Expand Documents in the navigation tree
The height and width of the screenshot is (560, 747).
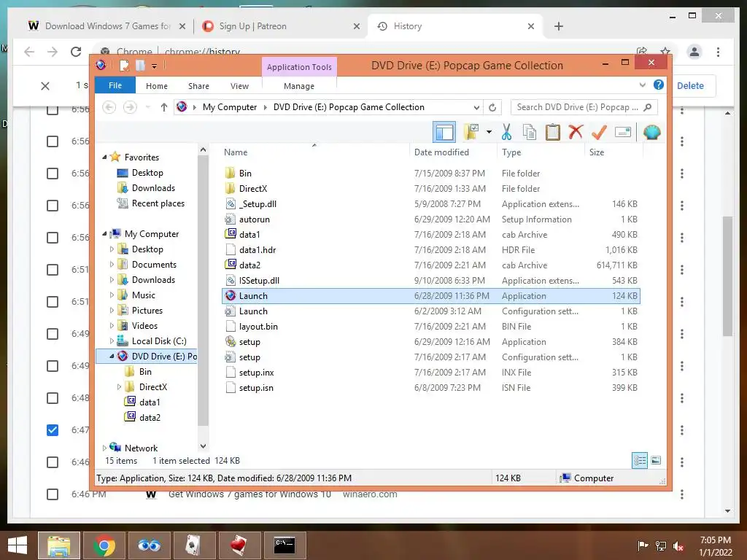coord(112,264)
